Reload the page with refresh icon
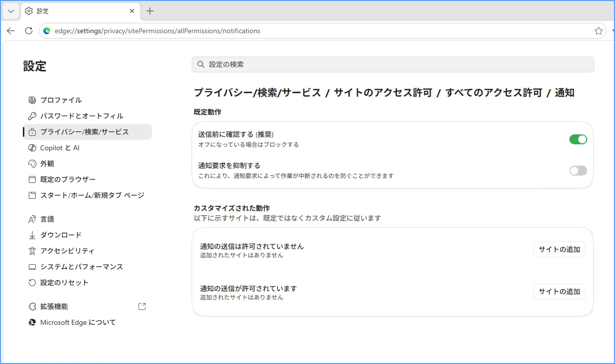The height and width of the screenshot is (364, 615). tap(29, 31)
